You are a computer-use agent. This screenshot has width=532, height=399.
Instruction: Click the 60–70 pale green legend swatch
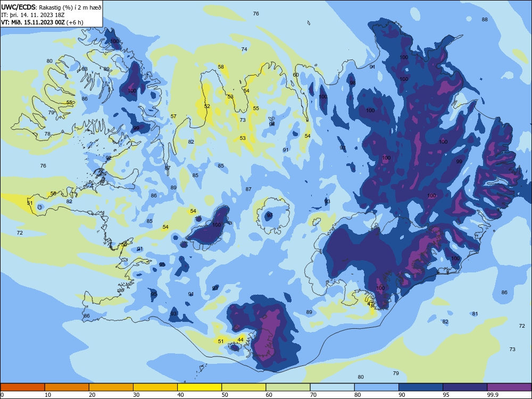[288, 387]
